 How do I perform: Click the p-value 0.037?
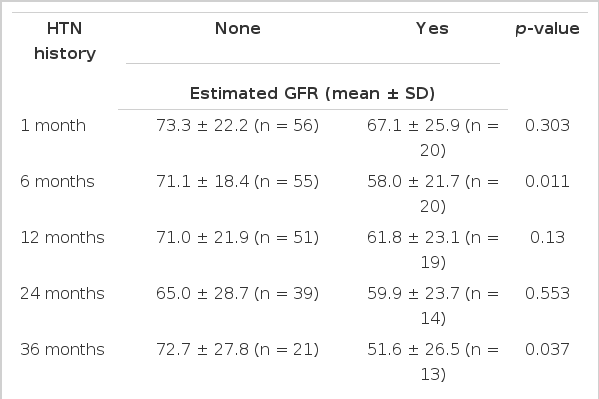click(547, 350)
